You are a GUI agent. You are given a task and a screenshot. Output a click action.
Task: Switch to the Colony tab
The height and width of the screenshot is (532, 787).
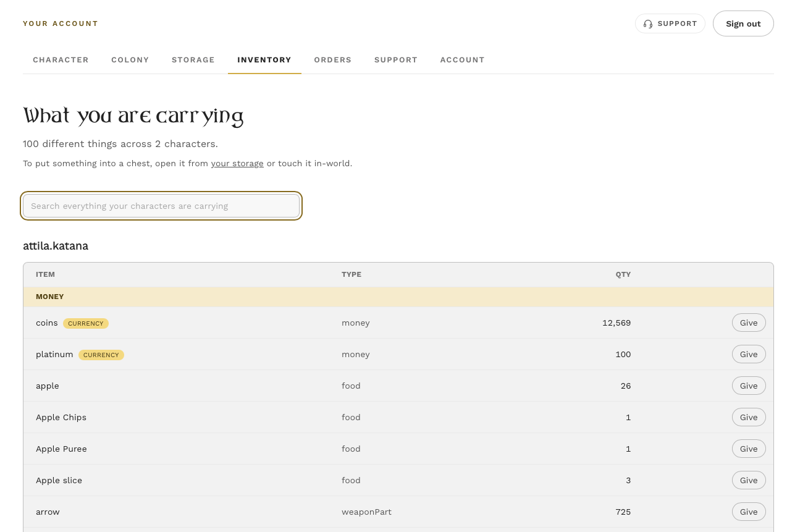130,60
